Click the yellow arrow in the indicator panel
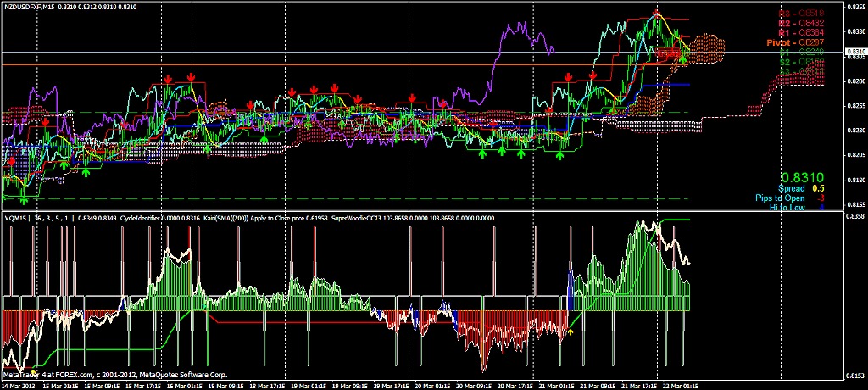 [x=570, y=332]
